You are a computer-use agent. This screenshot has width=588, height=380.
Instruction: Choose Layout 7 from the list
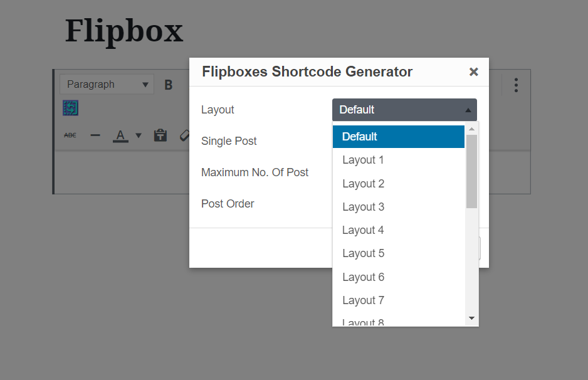coord(398,300)
